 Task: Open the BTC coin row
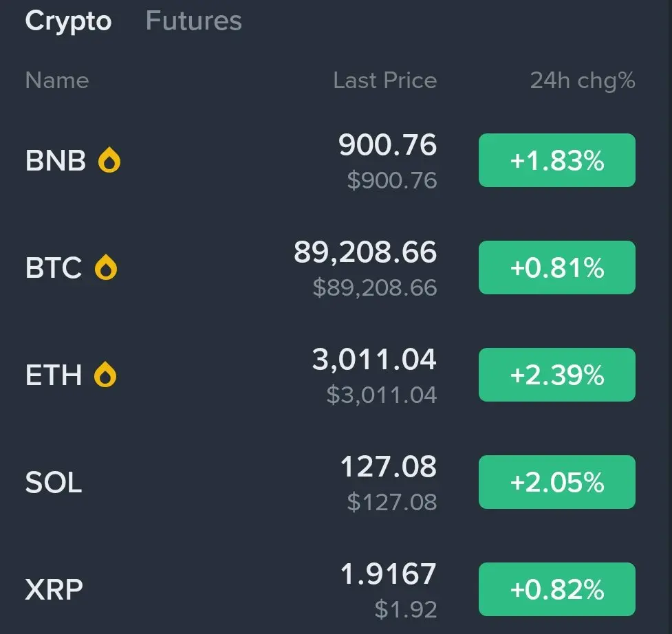[x=54, y=267]
